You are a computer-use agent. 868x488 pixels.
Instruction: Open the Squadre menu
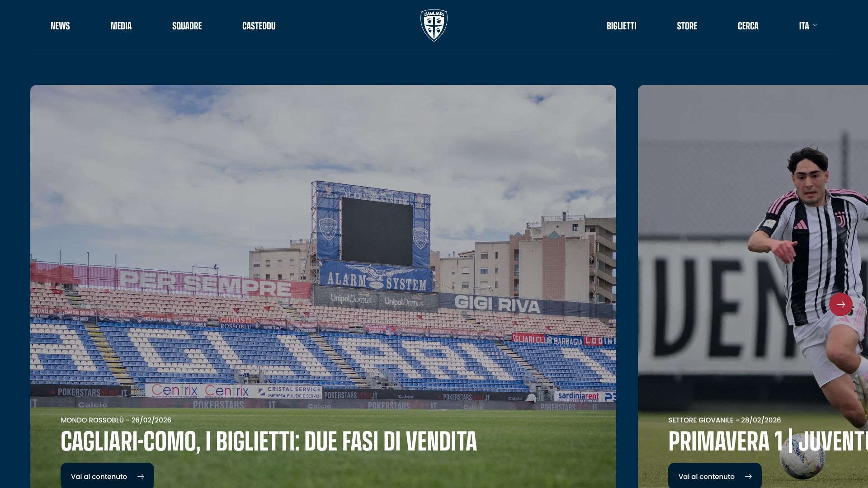[187, 26]
